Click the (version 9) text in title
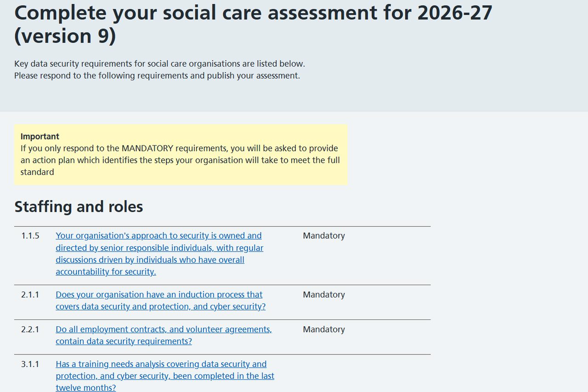Image resolution: width=588 pixels, height=392 pixels. (x=65, y=36)
